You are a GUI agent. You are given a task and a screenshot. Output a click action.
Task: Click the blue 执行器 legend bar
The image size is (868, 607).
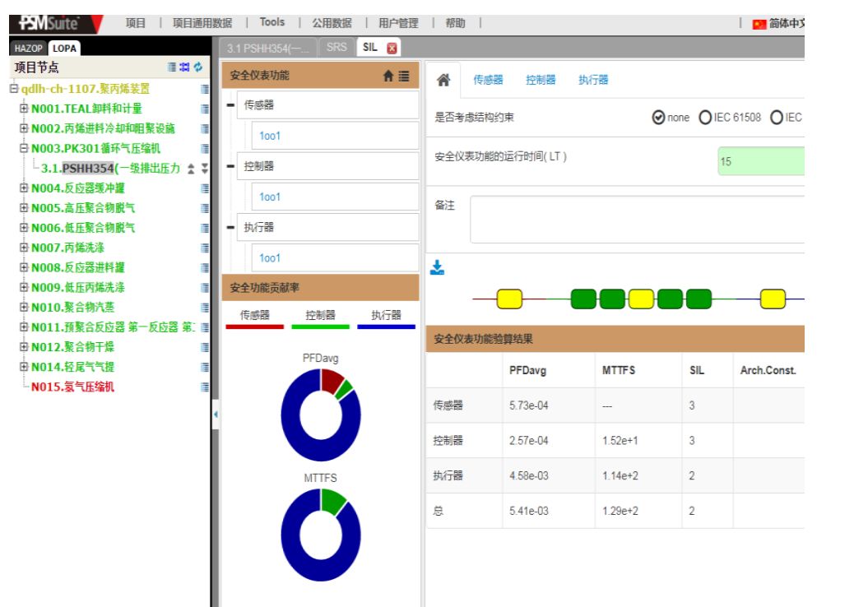(386, 327)
